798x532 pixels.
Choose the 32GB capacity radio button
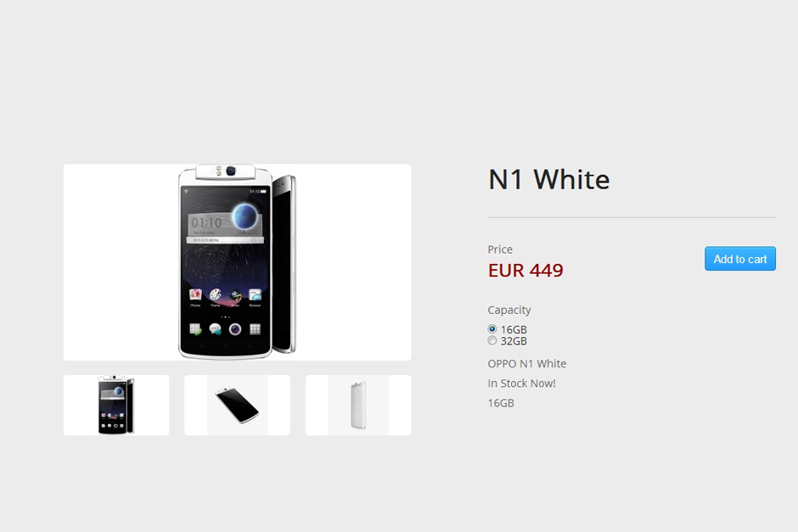[492, 341]
